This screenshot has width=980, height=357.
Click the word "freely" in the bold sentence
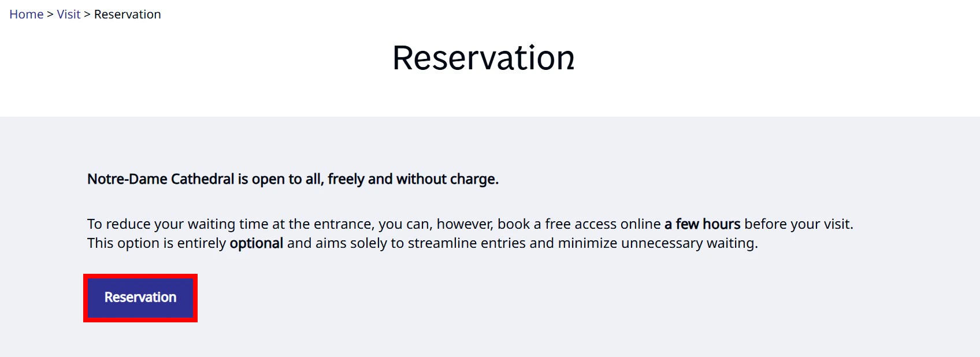tap(346, 179)
